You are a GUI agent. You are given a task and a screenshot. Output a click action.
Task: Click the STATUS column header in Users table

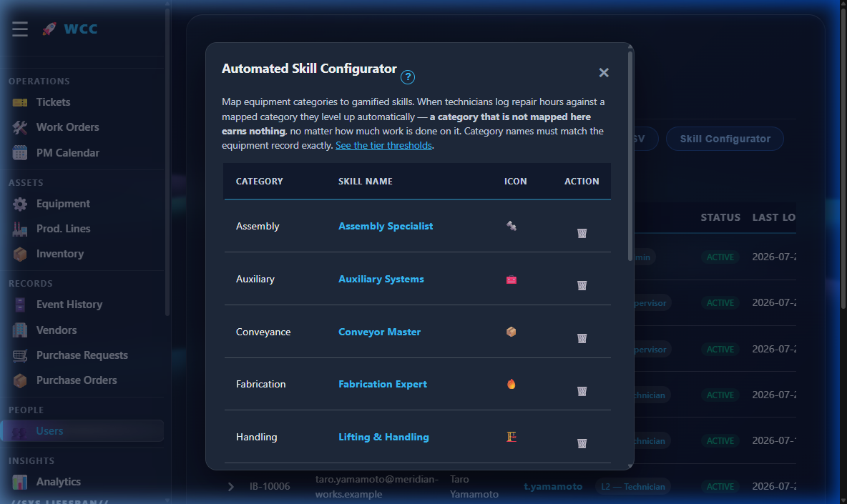coord(720,217)
